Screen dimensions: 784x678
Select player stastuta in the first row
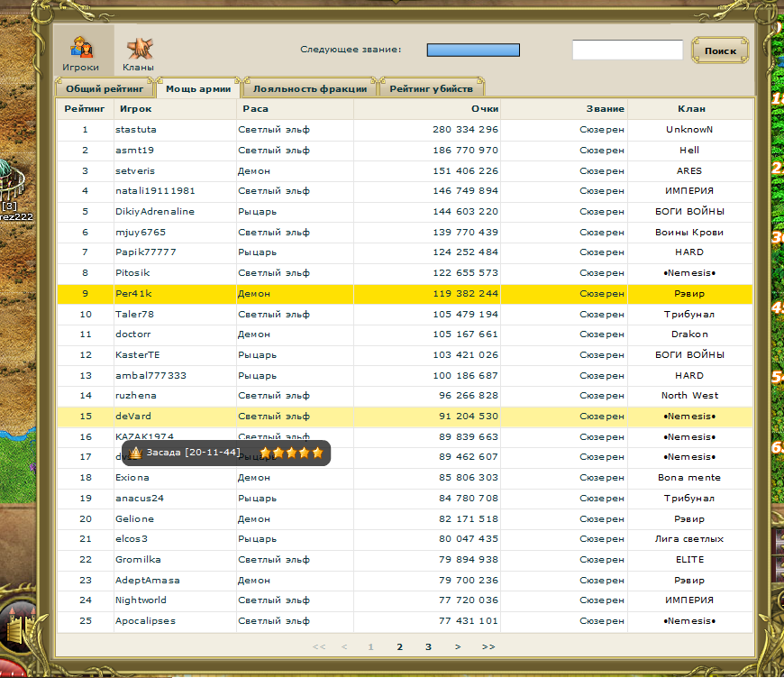136,130
